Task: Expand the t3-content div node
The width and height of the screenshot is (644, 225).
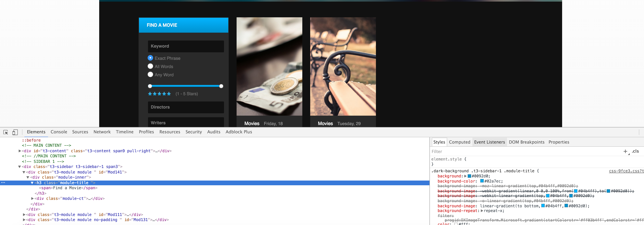Action: [20, 151]
